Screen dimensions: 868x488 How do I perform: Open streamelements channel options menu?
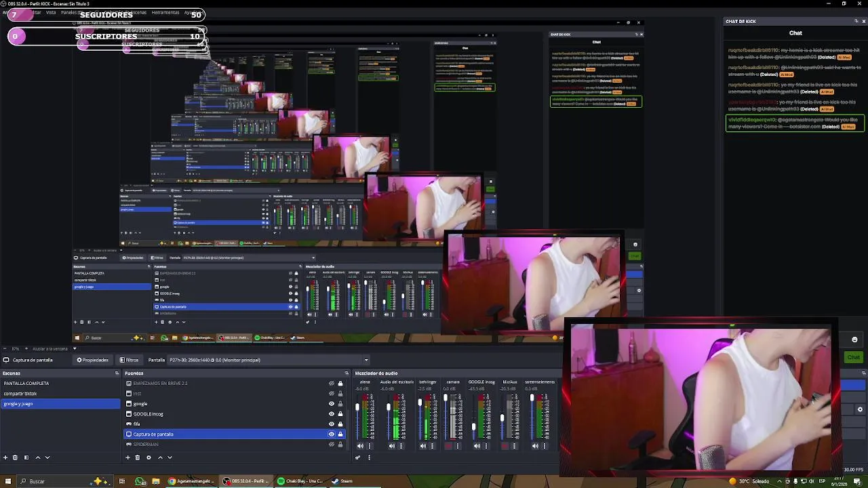pyautogui.click(x=545, y=446)
